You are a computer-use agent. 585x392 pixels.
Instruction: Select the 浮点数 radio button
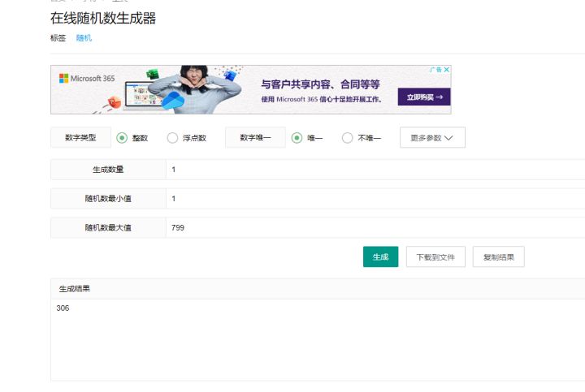click(172, 138)
